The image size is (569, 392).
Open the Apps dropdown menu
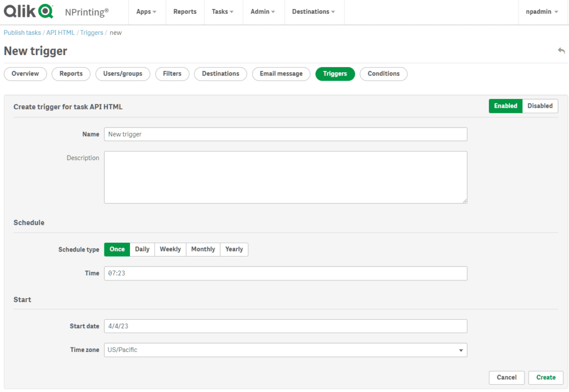[x=146, y=12]
